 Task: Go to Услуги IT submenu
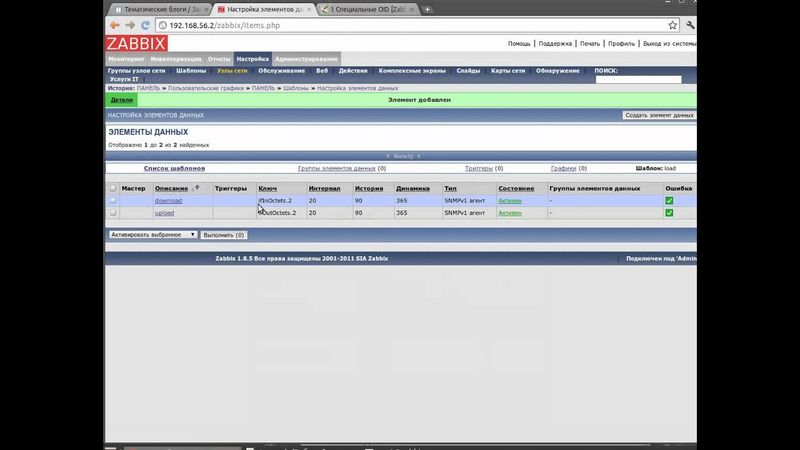124,79
